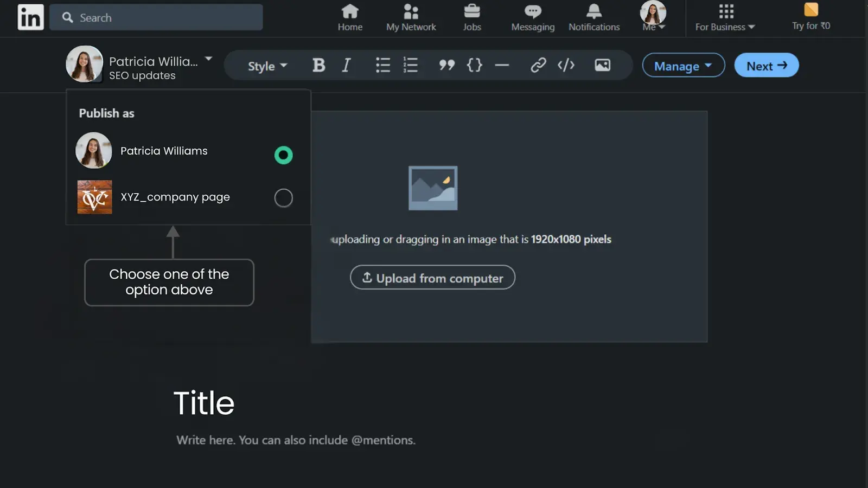Insert a bulleted list
The width and height of the screenshot is (868, 488).
(382, 65)
